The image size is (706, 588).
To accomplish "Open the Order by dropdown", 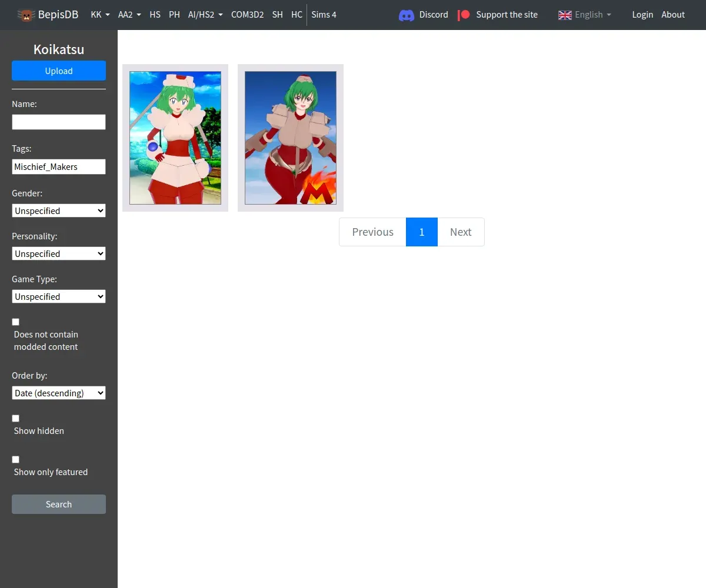I will pos(59,393).
